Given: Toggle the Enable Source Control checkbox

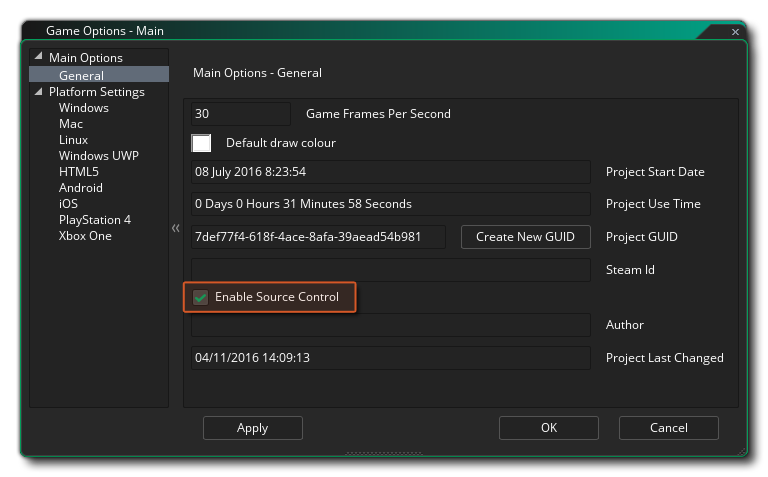Looking at the screenshot, I should point(201,297).
